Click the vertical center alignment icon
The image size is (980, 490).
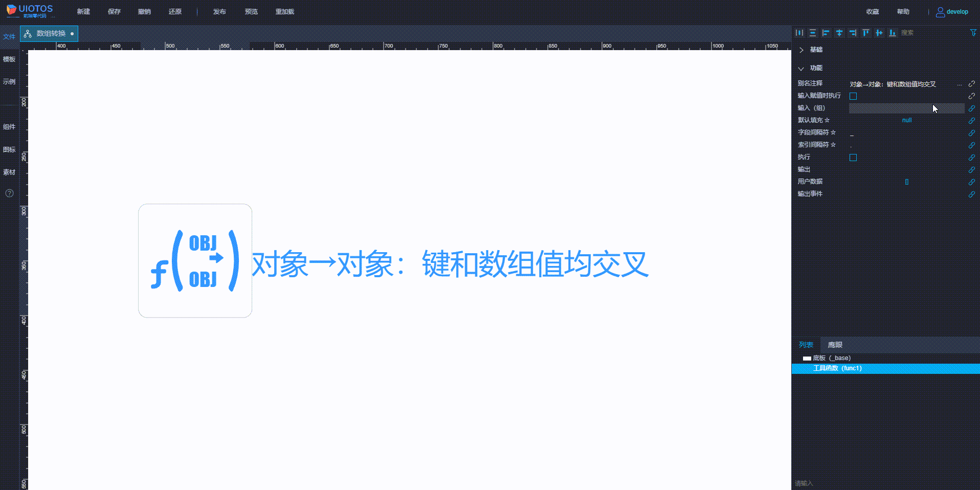pyautogui.click(x=839, y=32)
